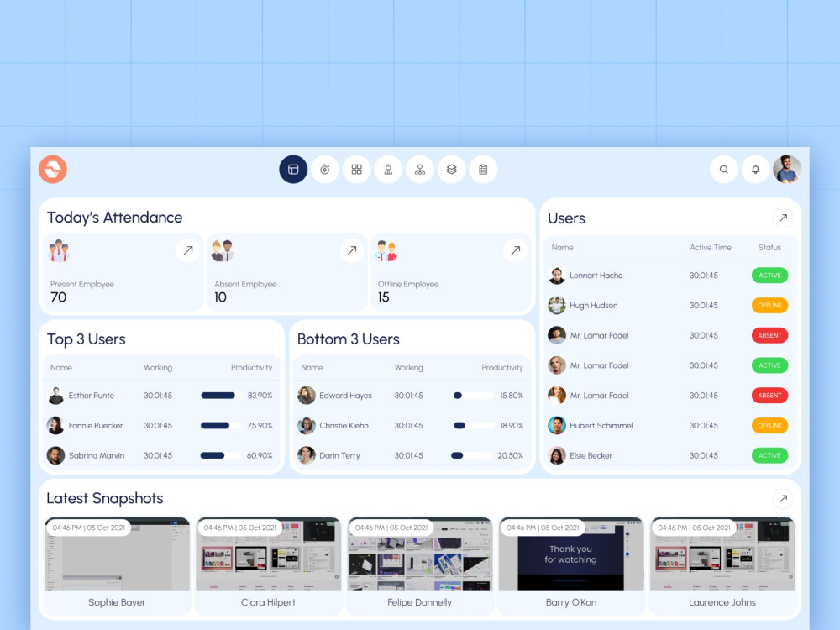Click Productivity header in Bottom 3 Users
The width and height of the screenshot is (840, 630).
pos(502,368)
